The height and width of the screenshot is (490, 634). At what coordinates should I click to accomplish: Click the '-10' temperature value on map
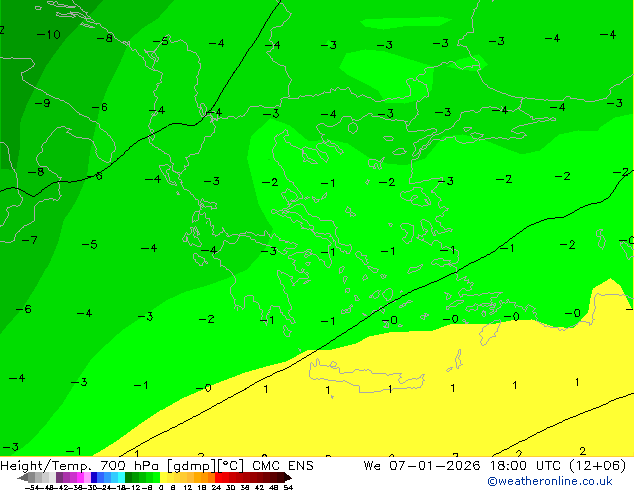coord(49,35)
